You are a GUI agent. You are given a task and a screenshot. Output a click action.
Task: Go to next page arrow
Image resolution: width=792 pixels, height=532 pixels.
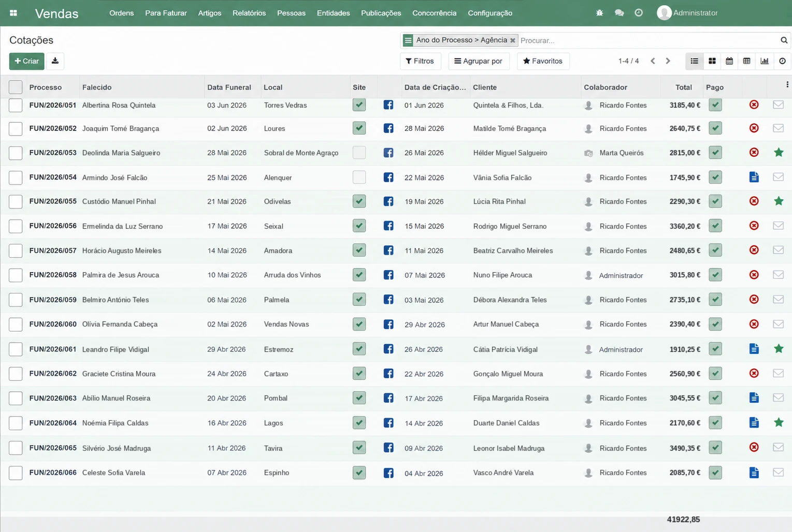pos(668,61)
